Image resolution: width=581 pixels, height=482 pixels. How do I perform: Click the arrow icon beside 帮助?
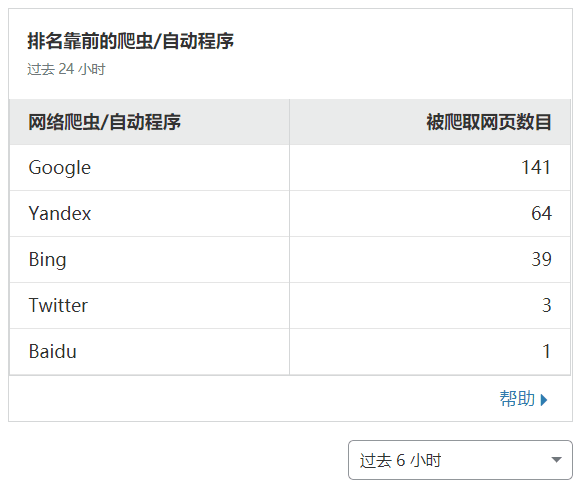coord(544,400)
